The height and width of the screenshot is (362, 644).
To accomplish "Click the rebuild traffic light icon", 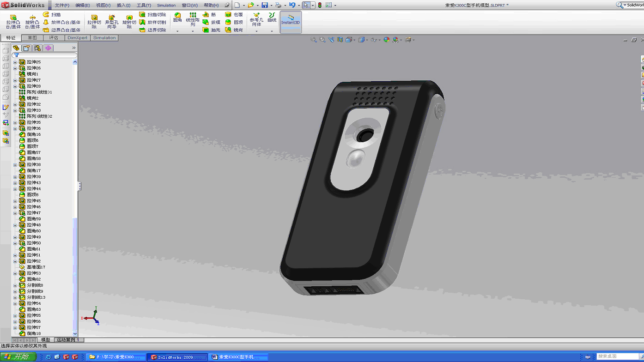I will [320, 5].
